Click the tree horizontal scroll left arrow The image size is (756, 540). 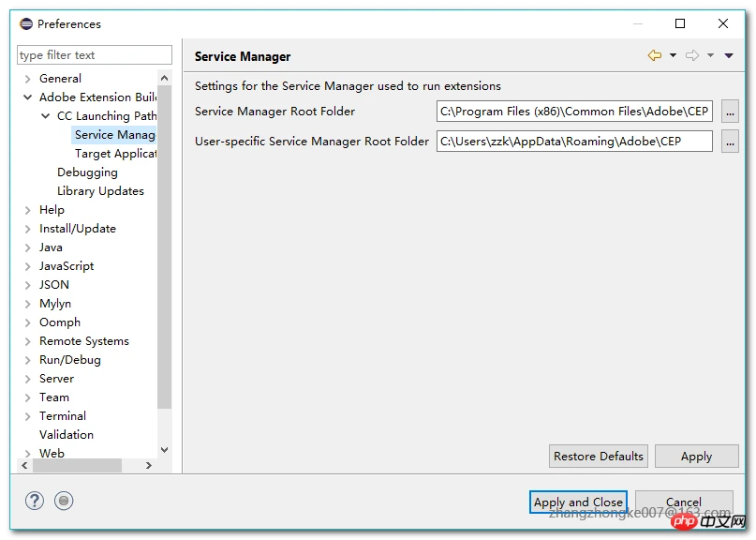24,466
